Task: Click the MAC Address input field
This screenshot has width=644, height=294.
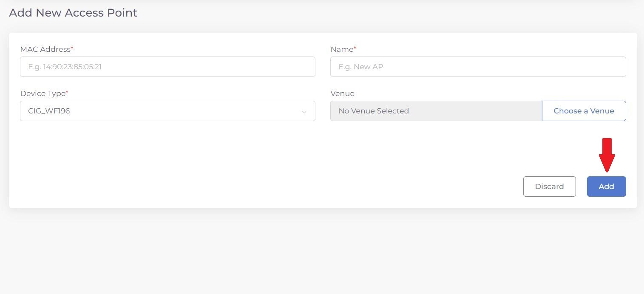Action: point(167,67)
